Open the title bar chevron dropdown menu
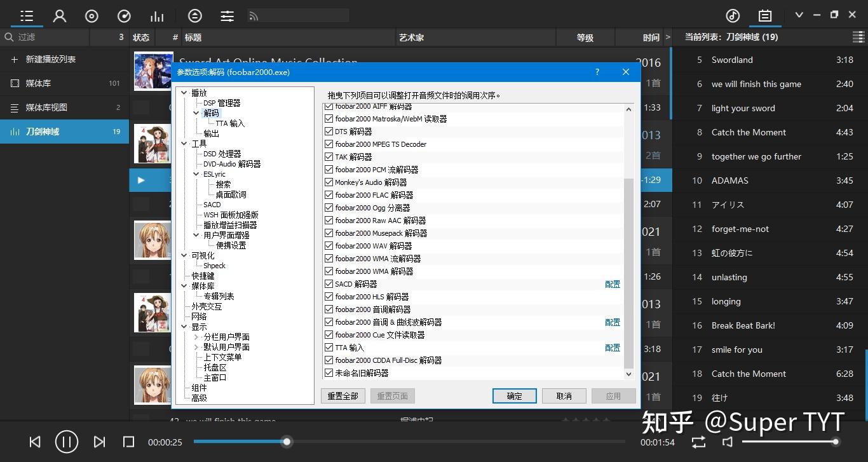 (x=799, y=14)
